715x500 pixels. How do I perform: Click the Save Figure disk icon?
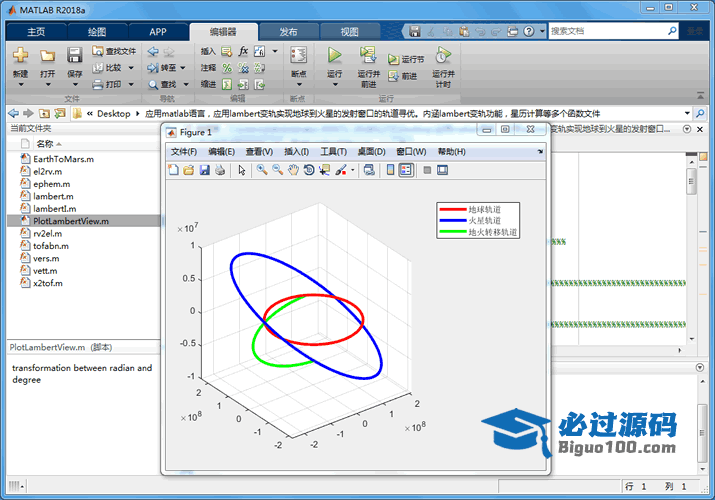pyautogui.click(x=205, y=170)
